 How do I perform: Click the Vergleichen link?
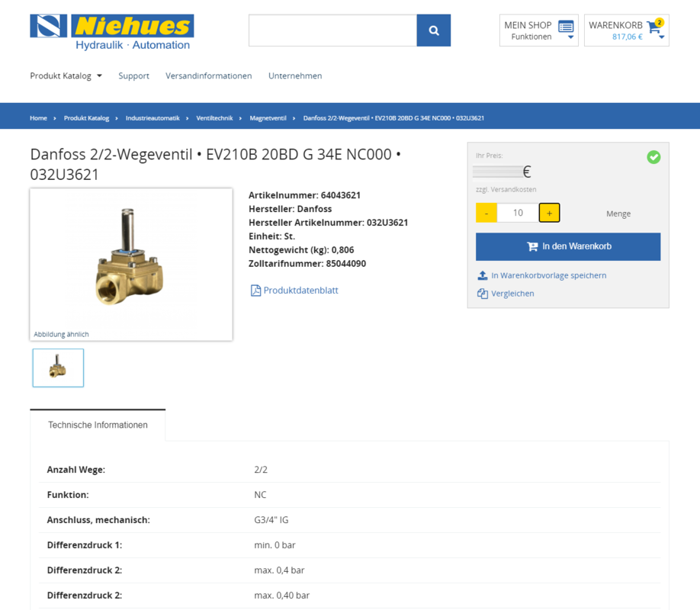(x=512, y=294)
